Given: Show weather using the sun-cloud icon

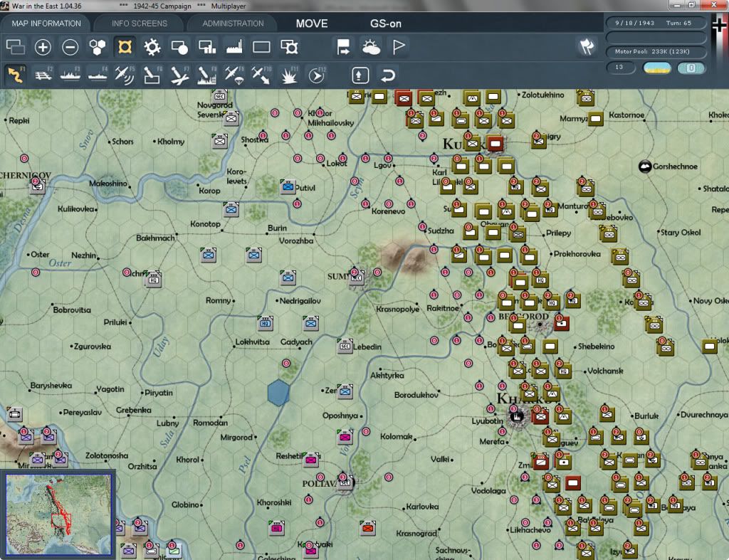Looking at the screenshot, I should 371,47.
